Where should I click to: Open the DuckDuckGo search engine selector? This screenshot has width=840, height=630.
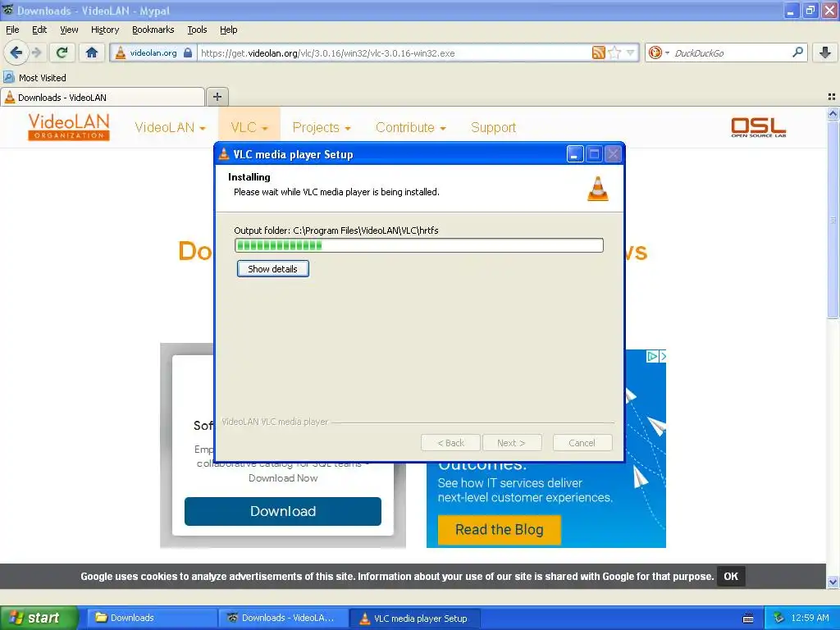pyautogui.click(x=659, y=52)
